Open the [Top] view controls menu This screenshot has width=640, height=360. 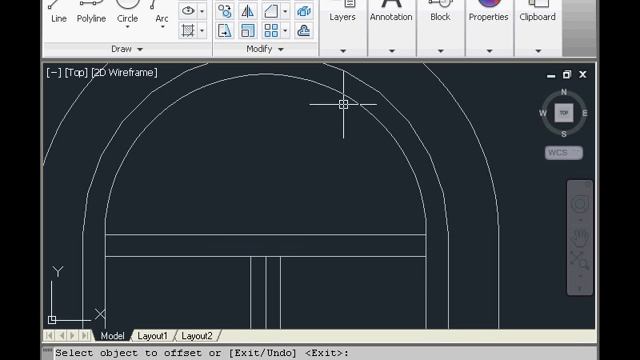click(x=76, y=73)
